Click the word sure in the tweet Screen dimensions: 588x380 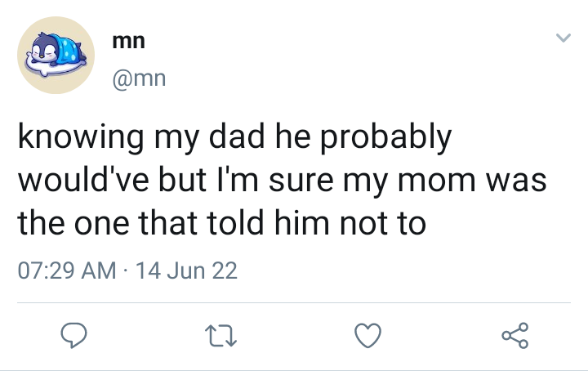pyautogui.click(x=301, y=181)
